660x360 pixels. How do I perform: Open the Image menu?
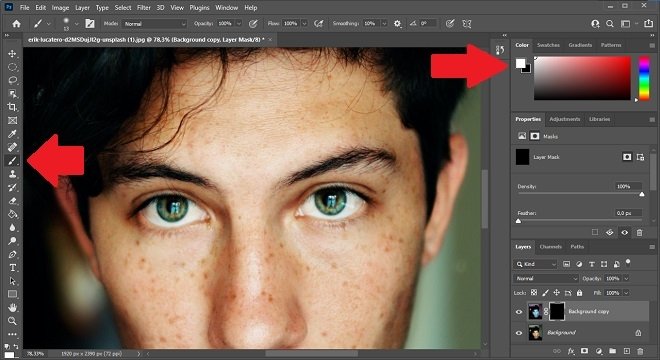(x=60, y=8)
